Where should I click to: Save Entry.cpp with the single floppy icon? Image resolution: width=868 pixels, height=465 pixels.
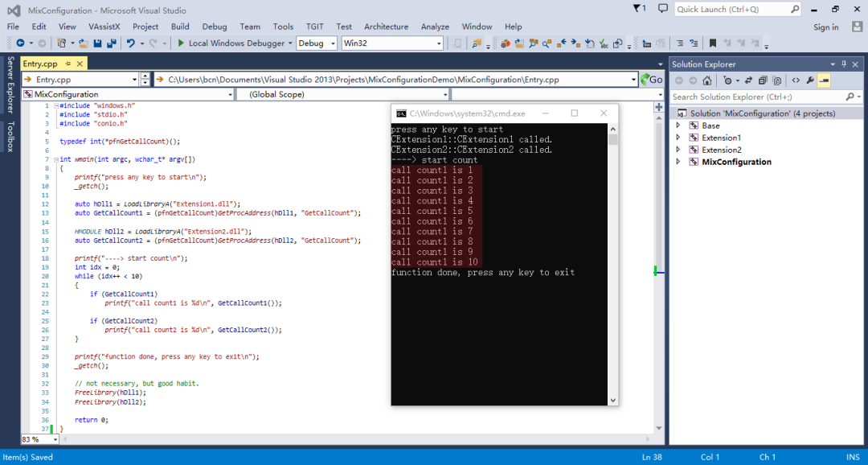coord(98,43)
